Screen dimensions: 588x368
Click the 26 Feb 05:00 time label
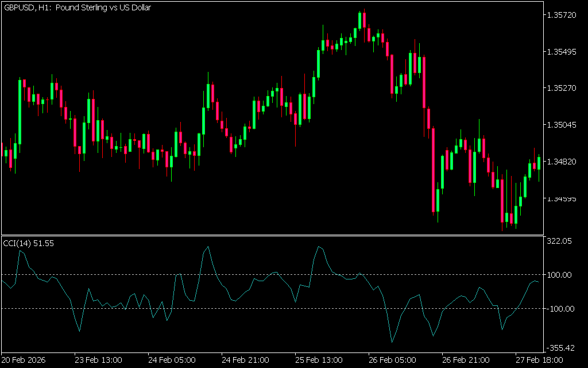[x=392, y=361]
